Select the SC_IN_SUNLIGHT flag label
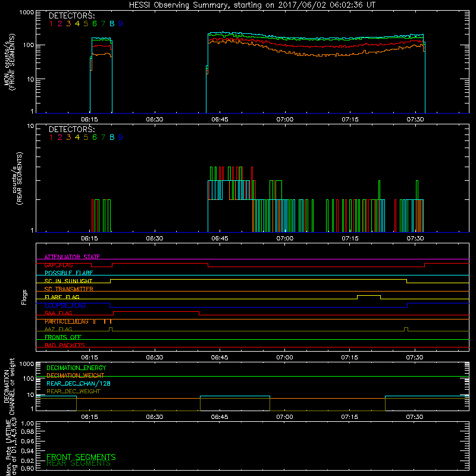The height and width of the screenshot is (476, 476). click(x=68, y=281)
